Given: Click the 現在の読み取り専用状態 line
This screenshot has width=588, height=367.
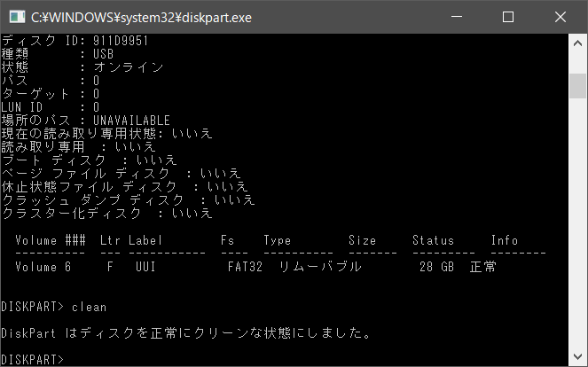Looking at the screenshot, I should click(x=107, y=134).
